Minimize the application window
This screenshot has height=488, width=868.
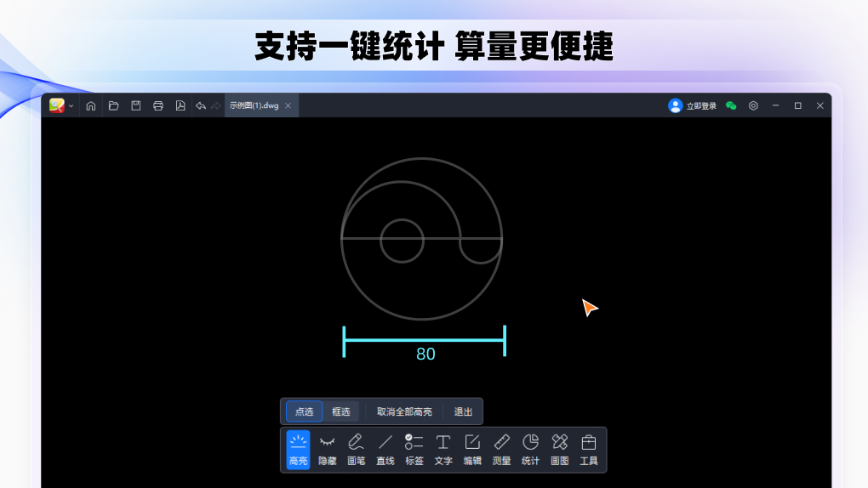(775, 105)
